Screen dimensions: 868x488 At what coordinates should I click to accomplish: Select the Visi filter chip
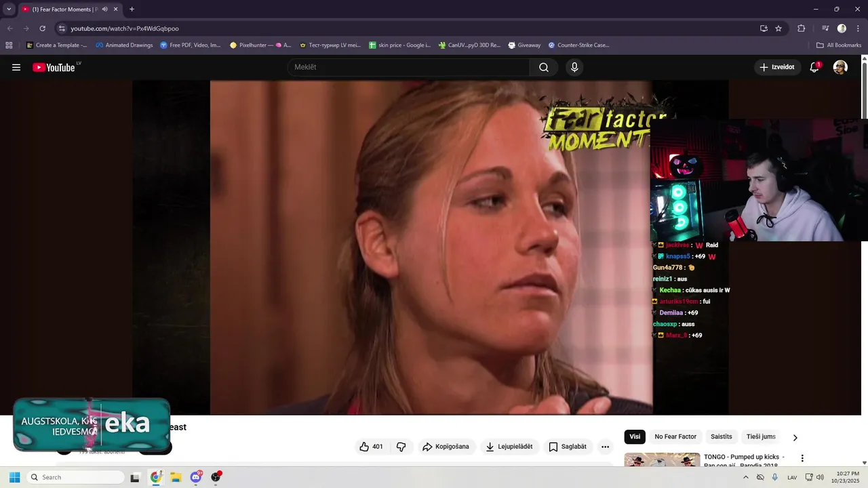[635, 436]
